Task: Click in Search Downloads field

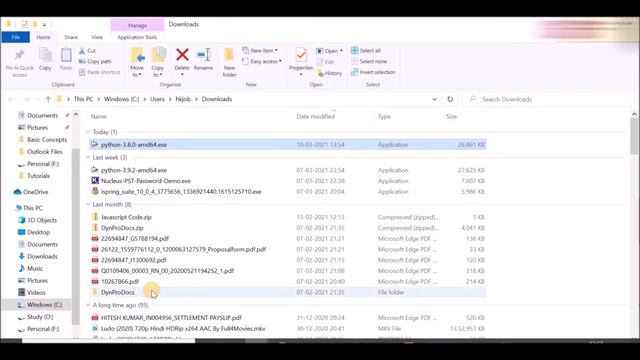Action: pyautogui.click(x=549, y=99)
